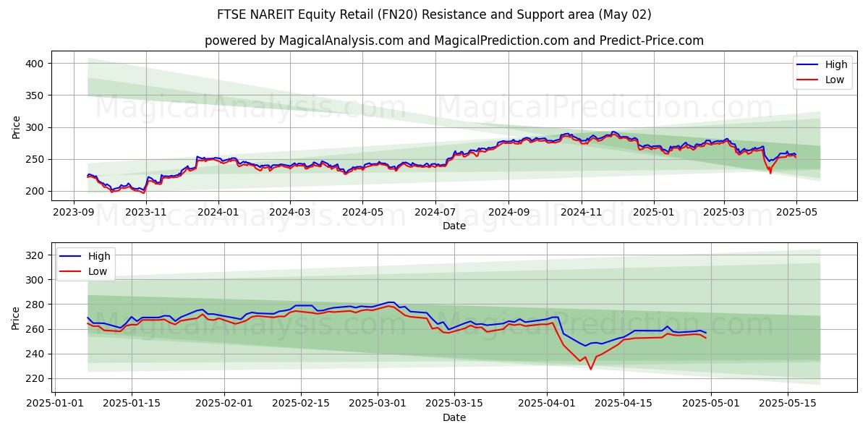Click the '280' y-axis value on bottom chart
The image size is (868, 434).
(x=36, y=305)
